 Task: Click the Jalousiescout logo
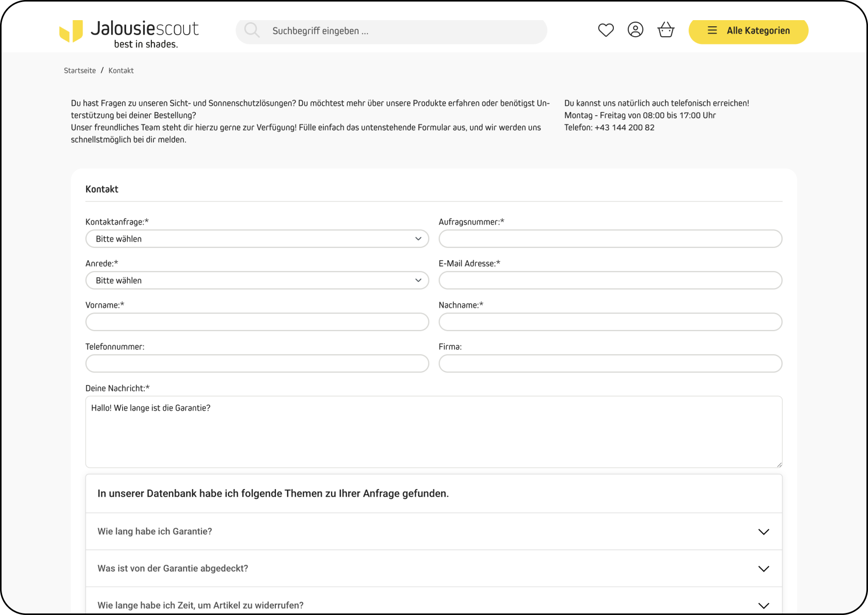coord(129,33)
